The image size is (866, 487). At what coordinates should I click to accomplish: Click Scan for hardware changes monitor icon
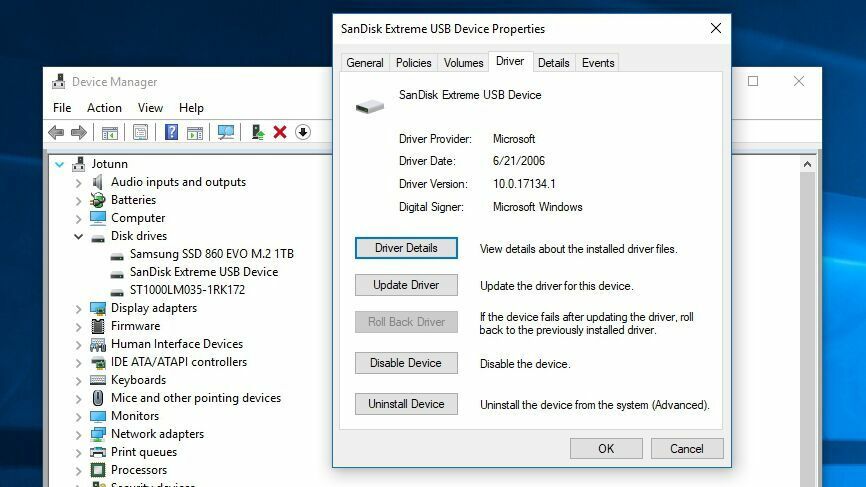coord(225,133)
